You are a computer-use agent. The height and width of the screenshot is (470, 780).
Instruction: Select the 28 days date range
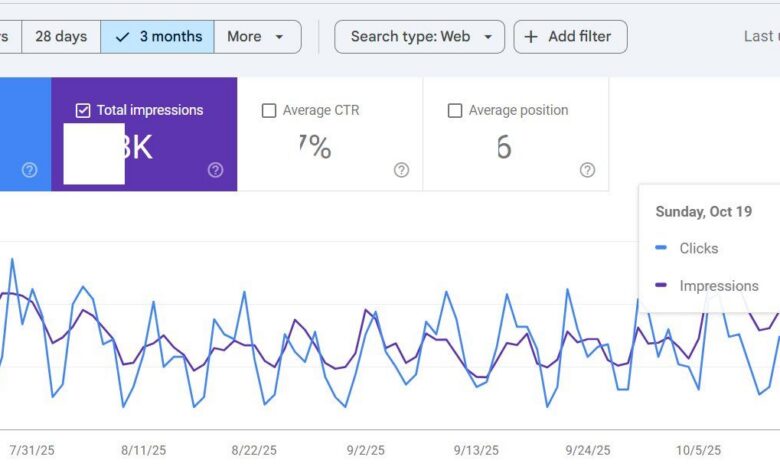pos(61,36)
